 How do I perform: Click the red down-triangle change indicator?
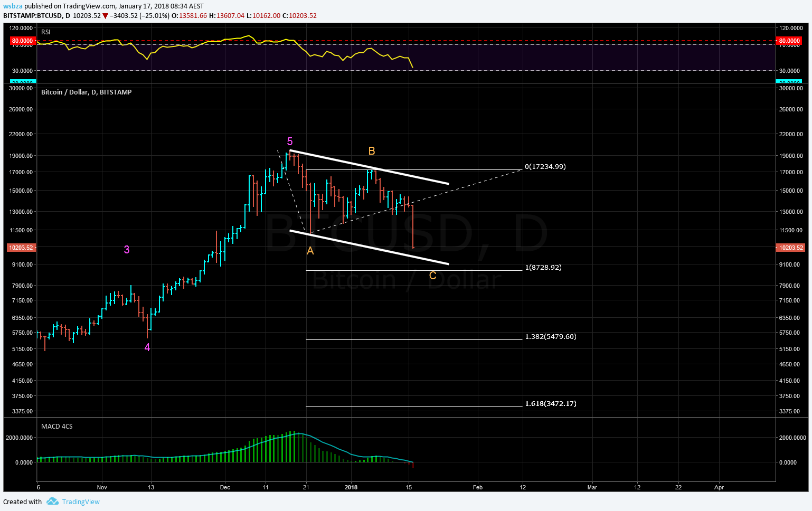click(105, 16)
